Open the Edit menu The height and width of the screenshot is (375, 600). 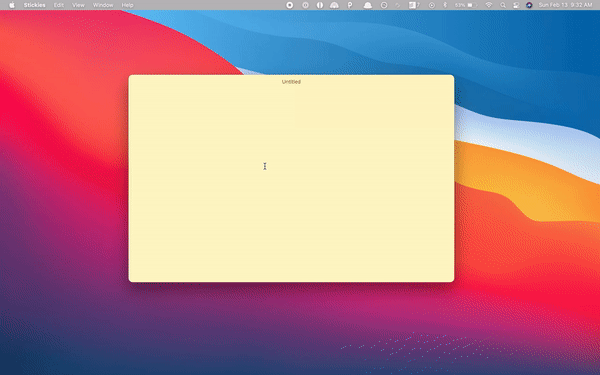tap(59, 5)
